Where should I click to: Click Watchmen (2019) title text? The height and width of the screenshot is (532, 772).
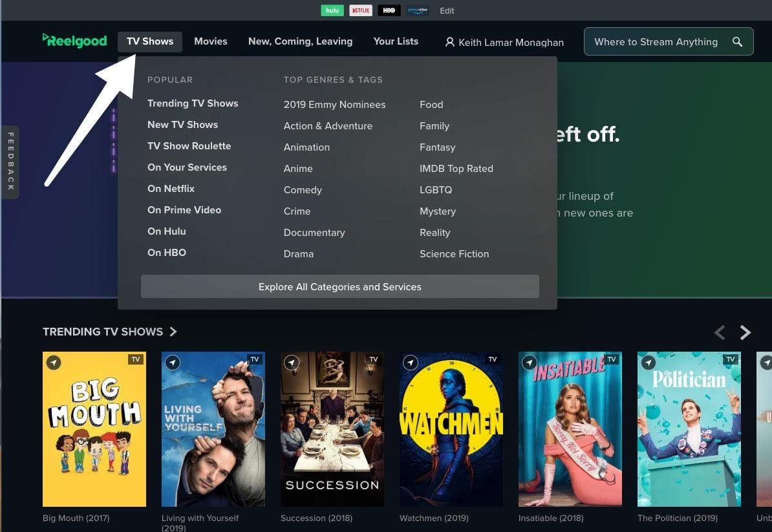(x=434, y=518)
